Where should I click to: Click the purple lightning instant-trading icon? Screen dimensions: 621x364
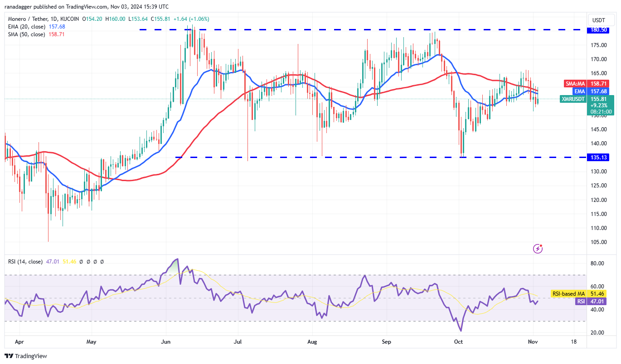click(538, 249)
